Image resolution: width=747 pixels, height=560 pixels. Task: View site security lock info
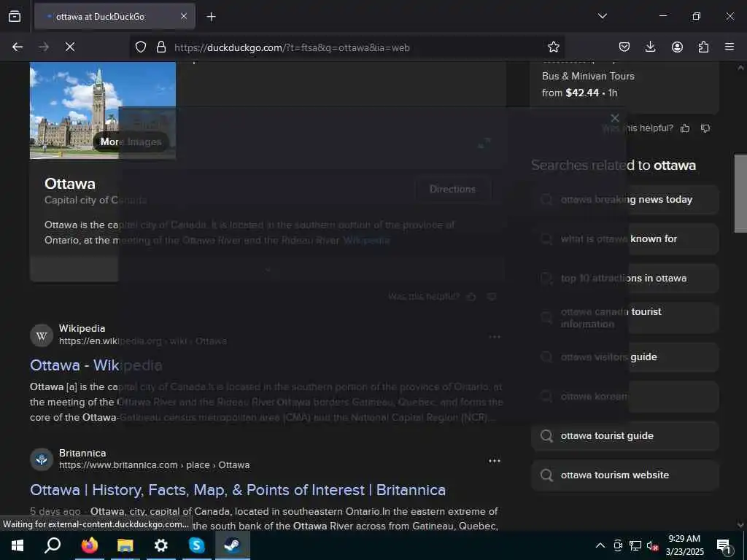click(x=161, y=47)
